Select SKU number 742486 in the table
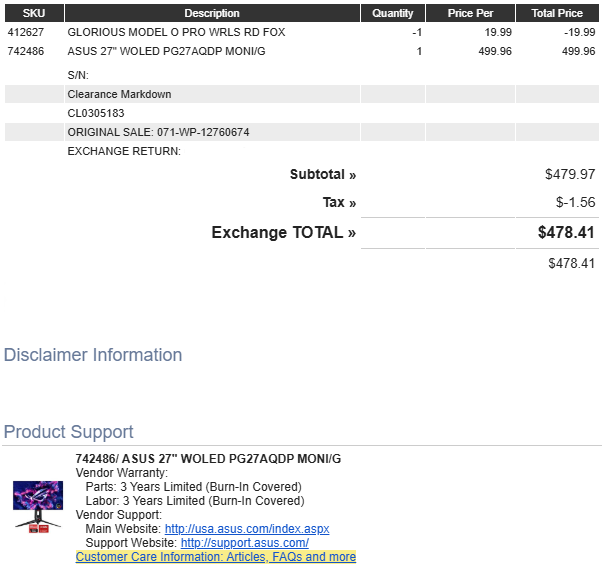The image size is (604, 567). [25, 51]
